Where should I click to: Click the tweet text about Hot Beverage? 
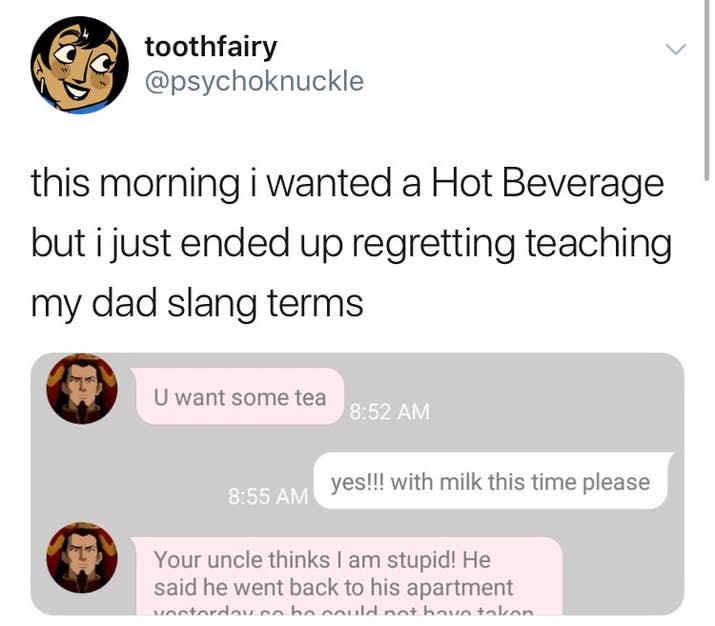tap(351, 242)
